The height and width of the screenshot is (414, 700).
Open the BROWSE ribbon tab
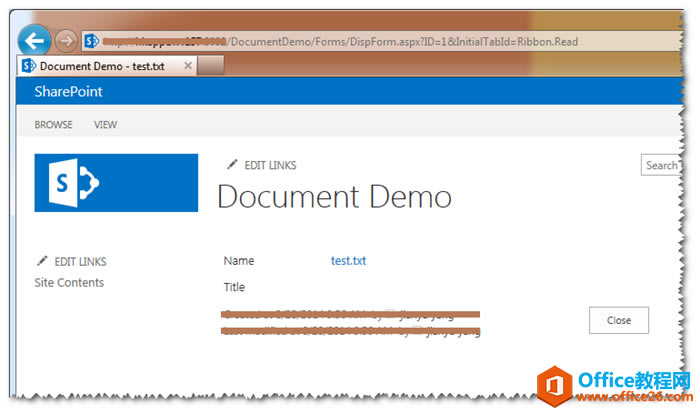[53, 125]
